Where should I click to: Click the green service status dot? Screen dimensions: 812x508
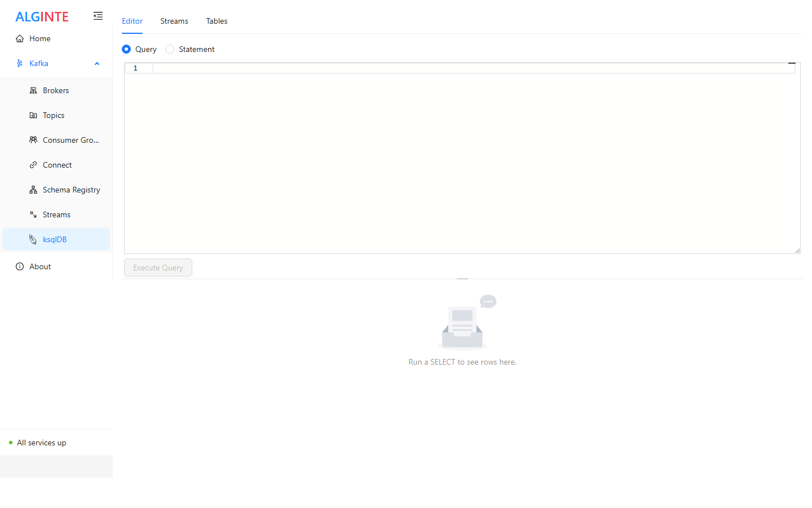click(11, 443)
